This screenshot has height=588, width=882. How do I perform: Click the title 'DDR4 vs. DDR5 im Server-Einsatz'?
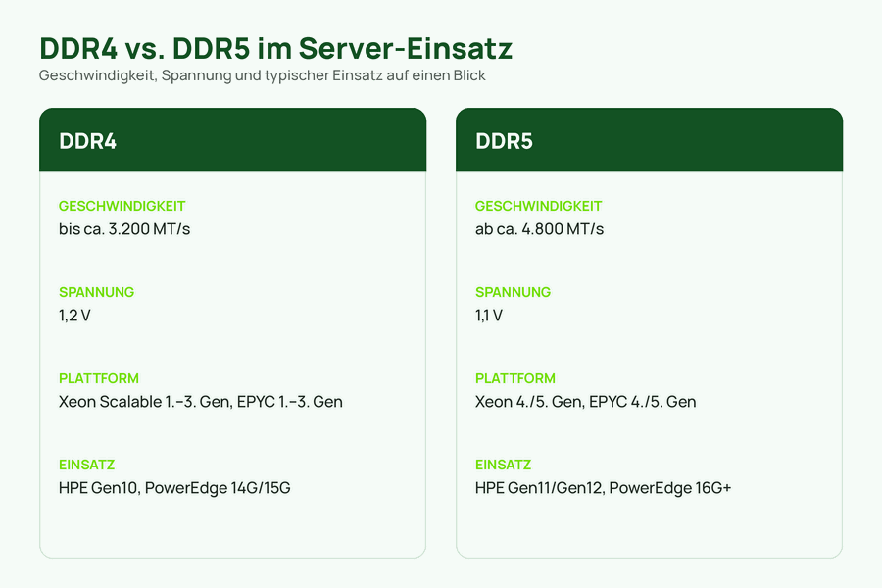coord(275,48)
